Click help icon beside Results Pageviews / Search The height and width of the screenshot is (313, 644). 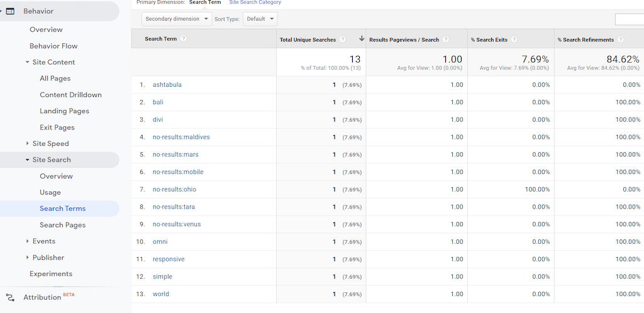[x=446, y=40]
